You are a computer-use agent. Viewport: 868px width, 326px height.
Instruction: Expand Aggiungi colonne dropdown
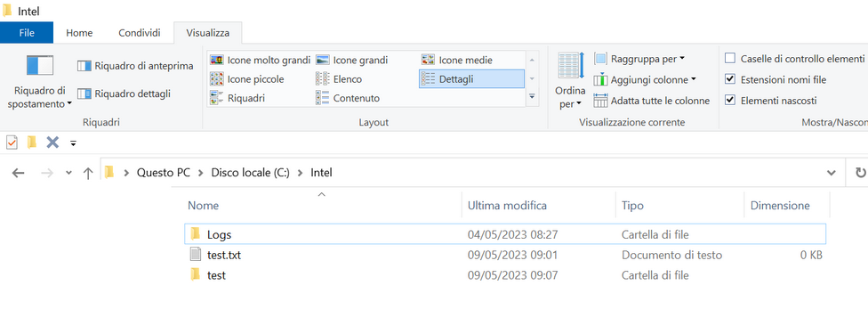(x=645, y=80)
